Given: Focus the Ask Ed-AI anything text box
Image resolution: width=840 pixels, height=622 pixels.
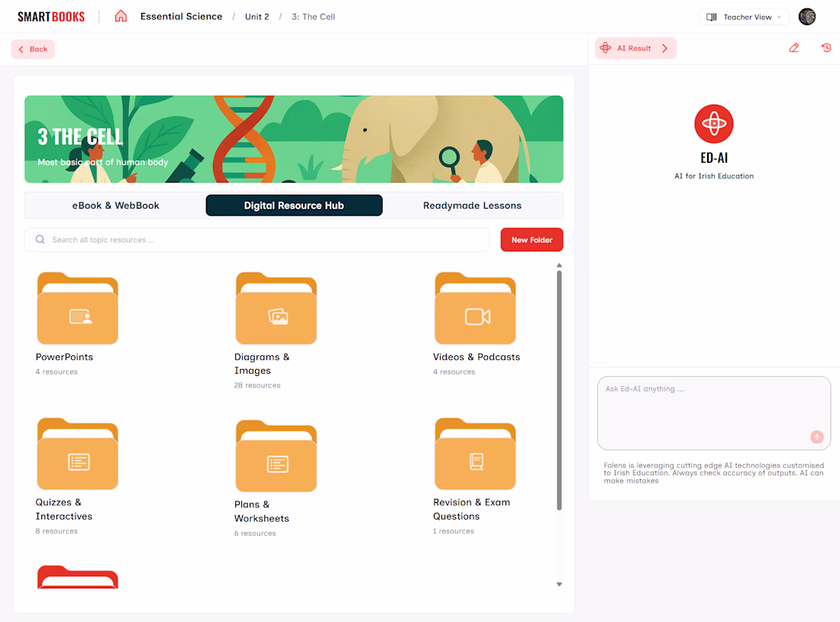Looking at the screenshot, I should [x=713, y=413].
